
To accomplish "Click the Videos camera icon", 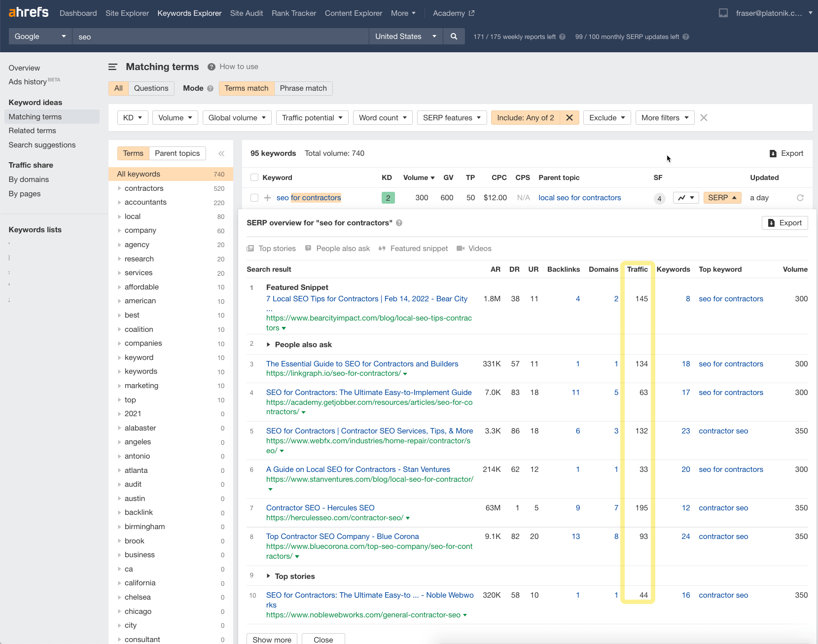I will 461,248.
